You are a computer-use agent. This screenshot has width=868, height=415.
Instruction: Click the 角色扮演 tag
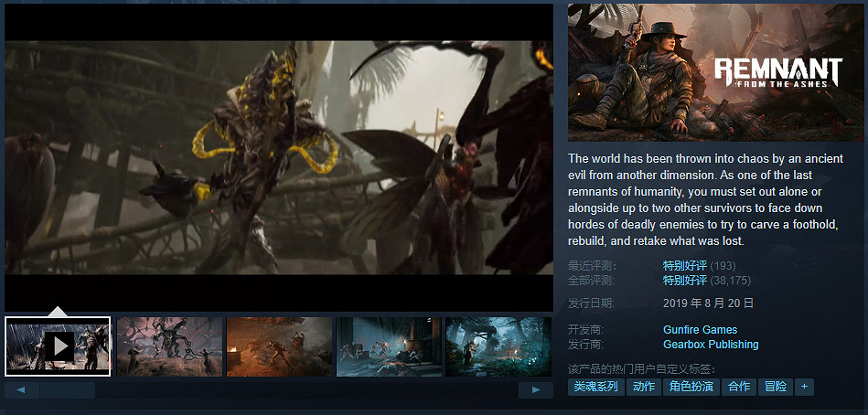pyautogui.click(x=691, y=387)
